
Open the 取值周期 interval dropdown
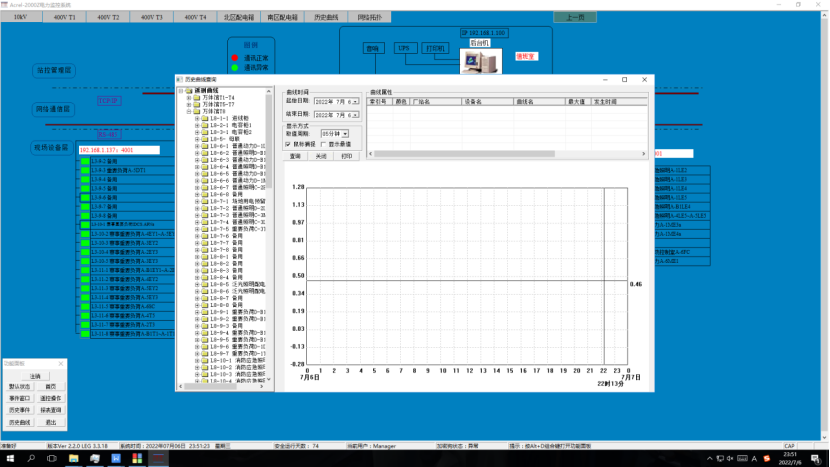[x=345, y=133]
